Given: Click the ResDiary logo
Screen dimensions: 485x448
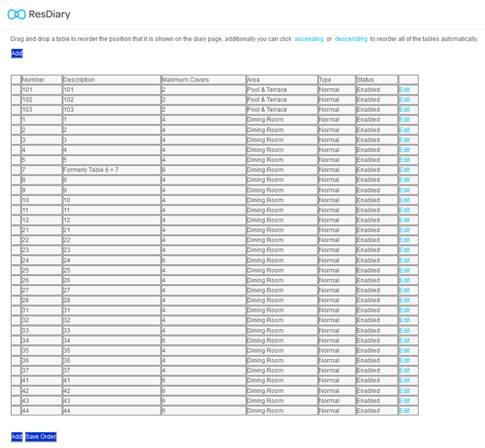Looking at the screenshot, I should (x=39, y=14).
